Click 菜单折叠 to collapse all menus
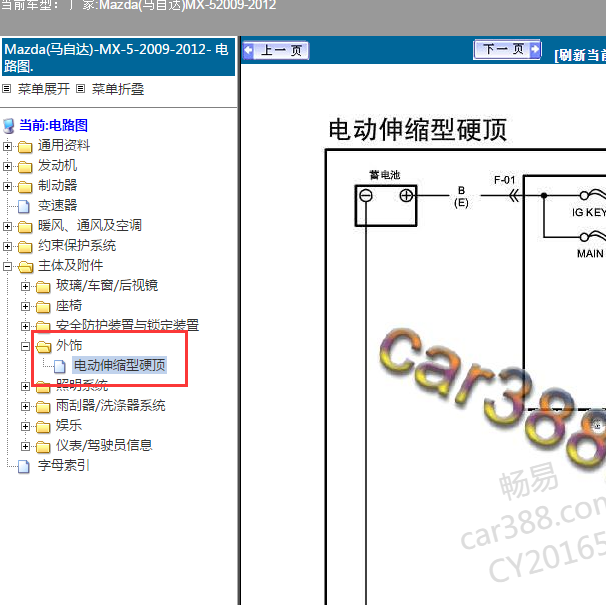Screen dimensions: 606x605 [118, 89]
